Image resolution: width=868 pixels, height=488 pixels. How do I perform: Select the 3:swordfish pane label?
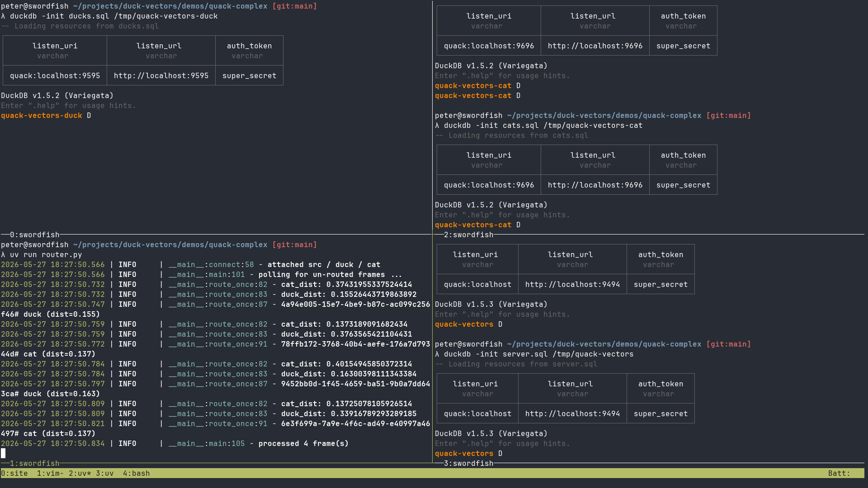469,463
